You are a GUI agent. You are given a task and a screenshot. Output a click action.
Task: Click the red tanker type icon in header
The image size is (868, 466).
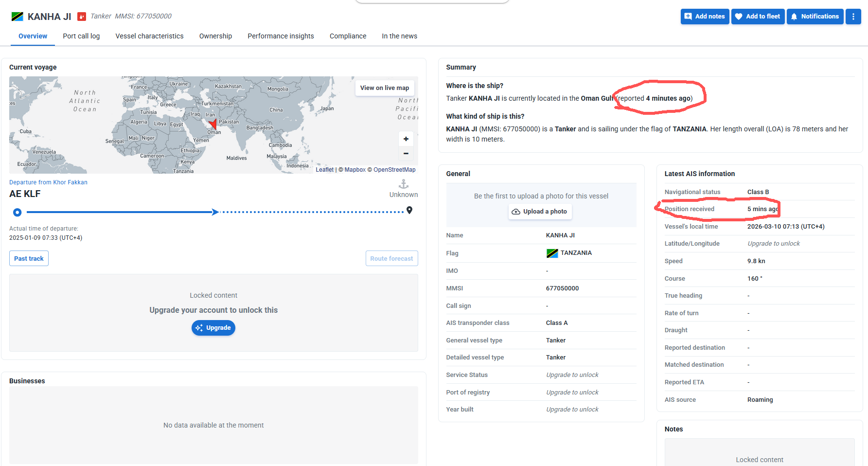coord(82,17)
